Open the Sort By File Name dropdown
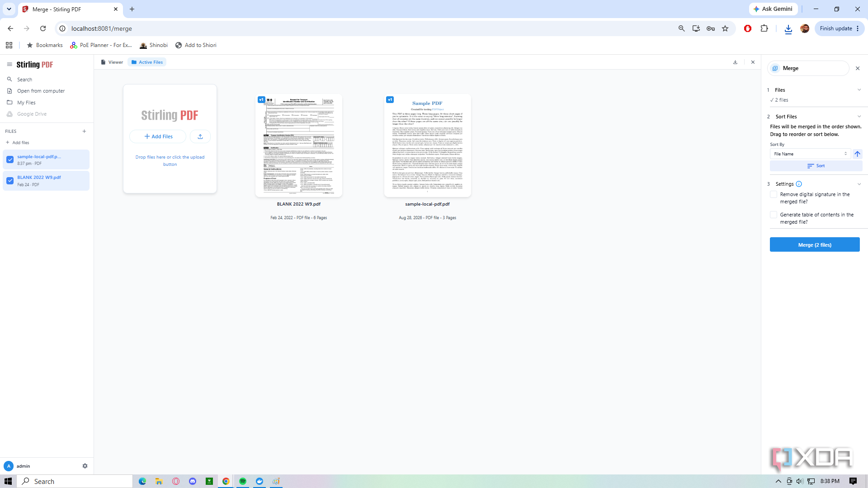 click(810, 154)
